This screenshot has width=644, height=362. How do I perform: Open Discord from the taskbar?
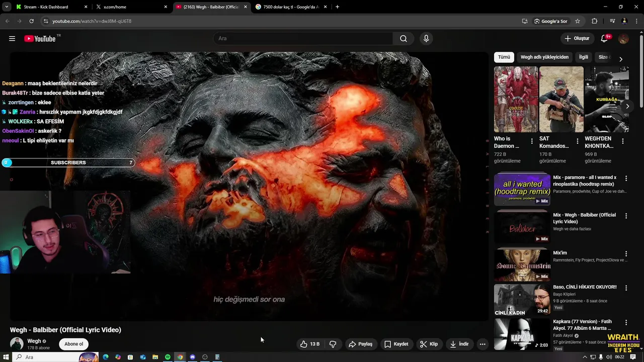click(x=192, y=357)
